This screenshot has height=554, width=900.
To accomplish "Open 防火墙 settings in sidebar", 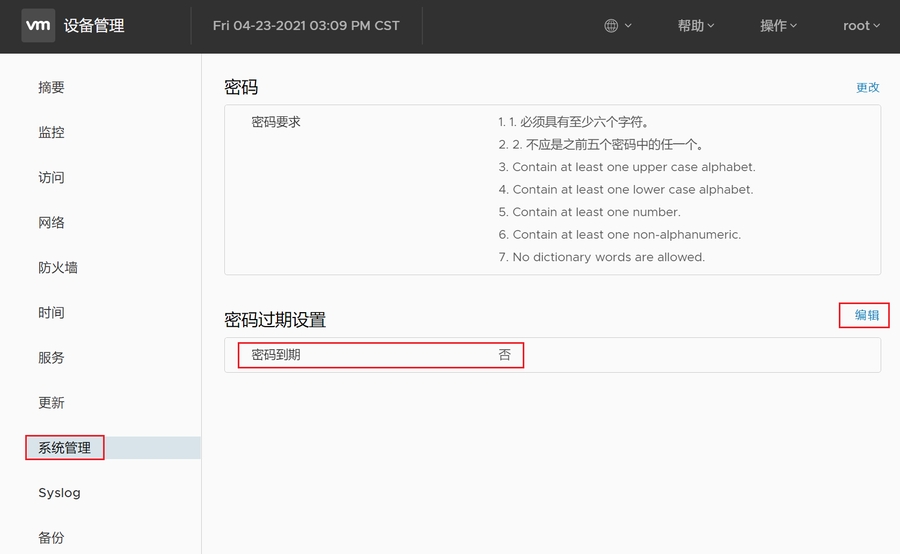I will (58, 268).
